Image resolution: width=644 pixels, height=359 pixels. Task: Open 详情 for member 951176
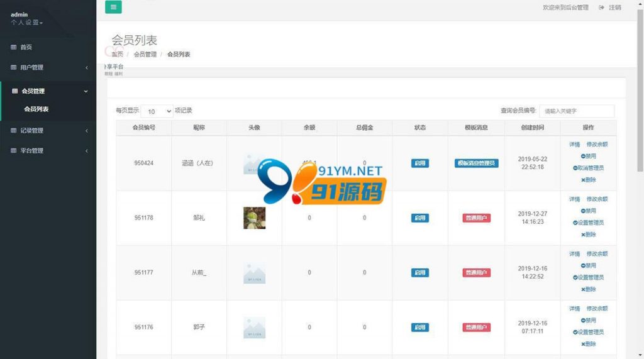click(x=575, y=309)
